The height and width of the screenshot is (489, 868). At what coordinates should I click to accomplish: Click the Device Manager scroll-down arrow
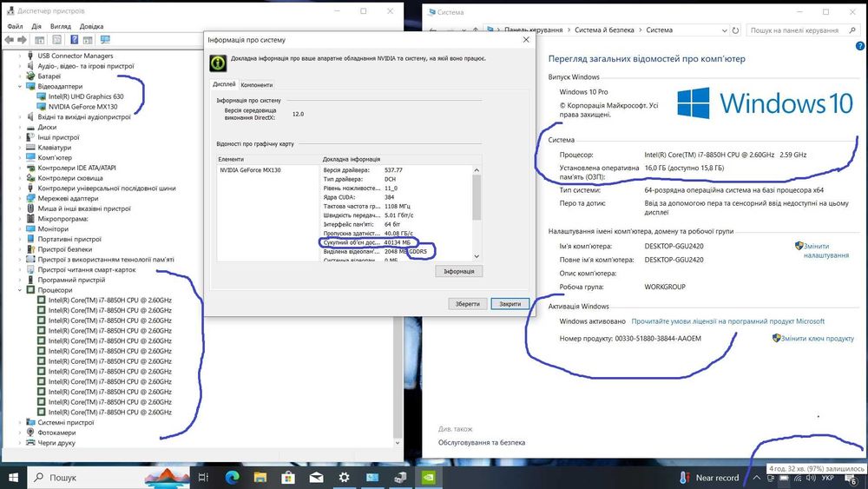(398, 443)
